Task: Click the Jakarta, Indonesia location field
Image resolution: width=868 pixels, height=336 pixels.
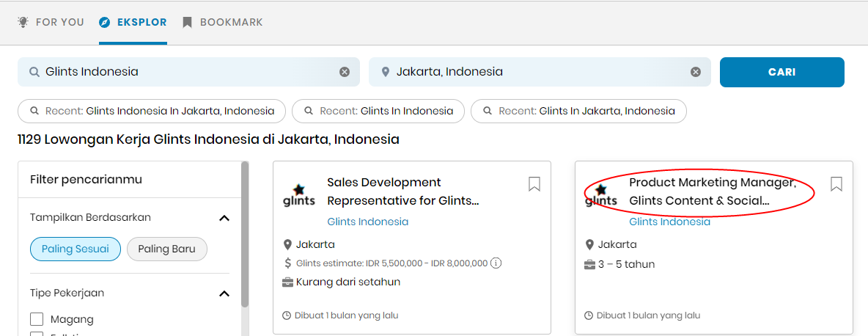Action: 540,72
